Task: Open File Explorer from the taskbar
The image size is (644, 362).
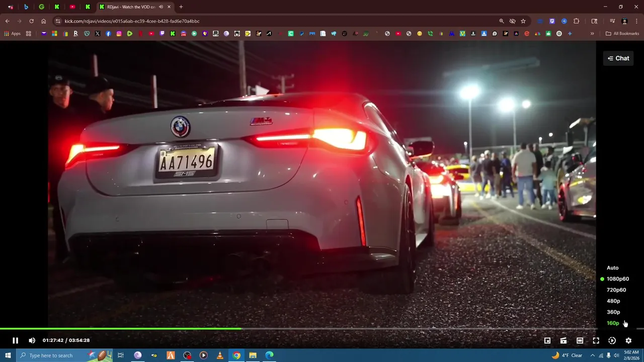Action: pyautogui.click(x=253, y=355)
